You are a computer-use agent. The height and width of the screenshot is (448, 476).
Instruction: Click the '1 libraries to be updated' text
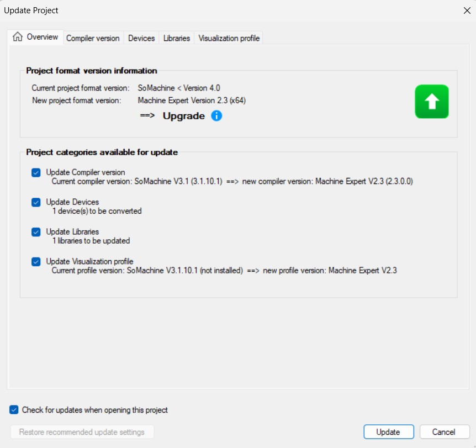tap(91, 241)
